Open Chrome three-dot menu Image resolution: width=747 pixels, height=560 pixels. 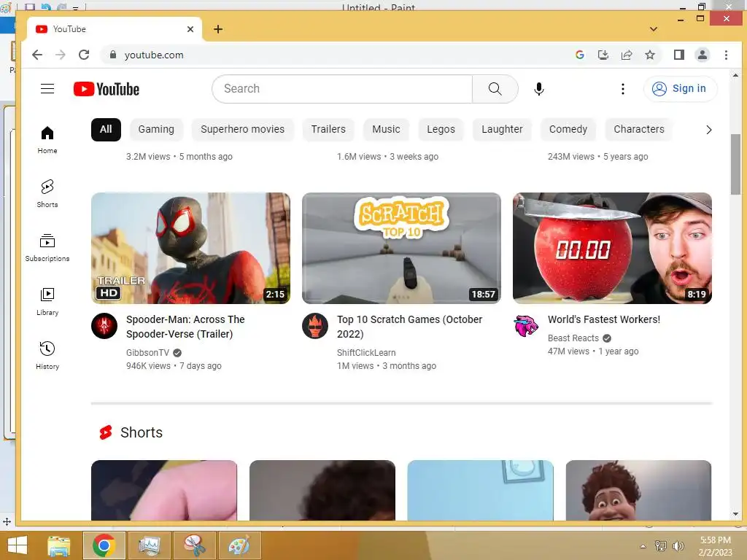pyautogui.click(x=726, y=55)
